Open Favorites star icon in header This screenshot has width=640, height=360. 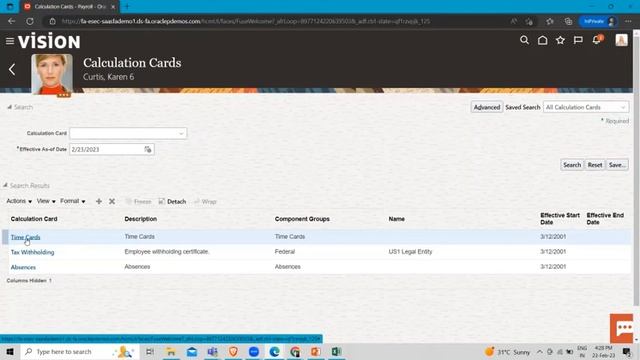[x=560, y=40]
